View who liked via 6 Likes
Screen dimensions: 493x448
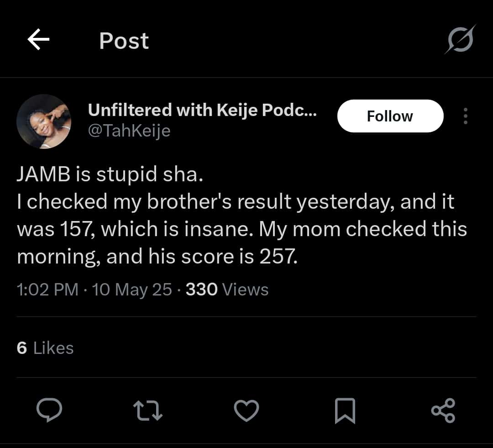point(45,348)
